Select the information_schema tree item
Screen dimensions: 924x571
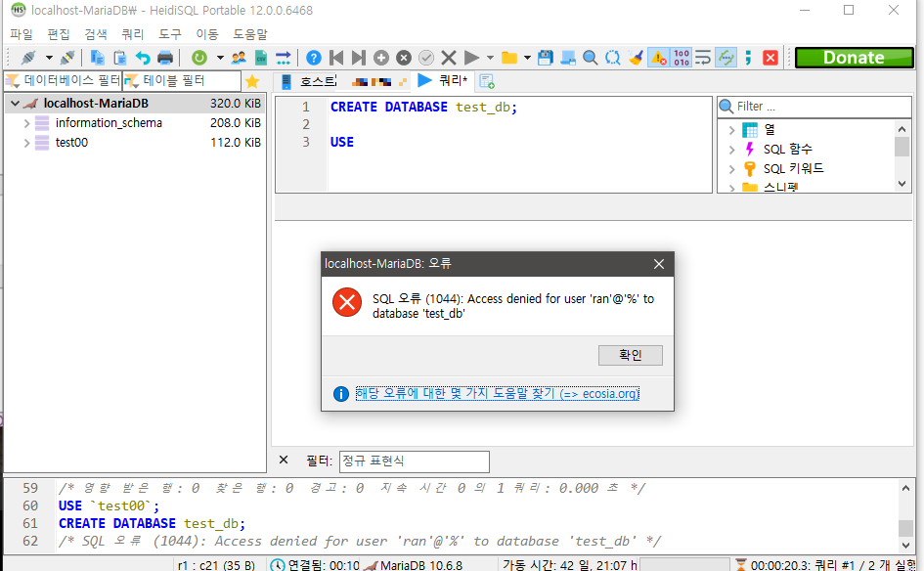109,123
